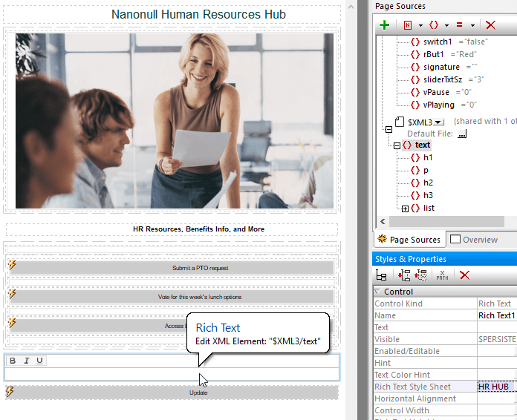Collapse the Control properties section
This screenshot has height=420, width=517.
pos(377,292)
